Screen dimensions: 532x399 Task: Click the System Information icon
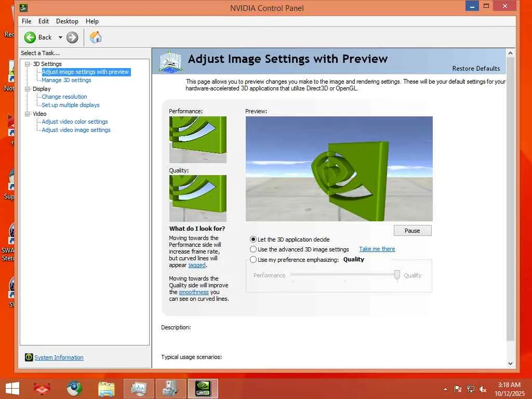29,357
